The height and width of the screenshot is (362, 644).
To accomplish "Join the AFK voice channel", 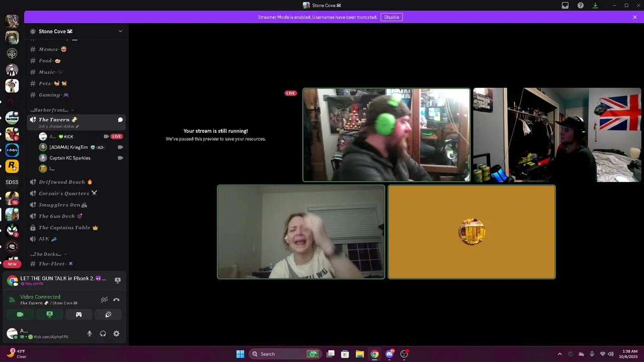I will (76, 239).
